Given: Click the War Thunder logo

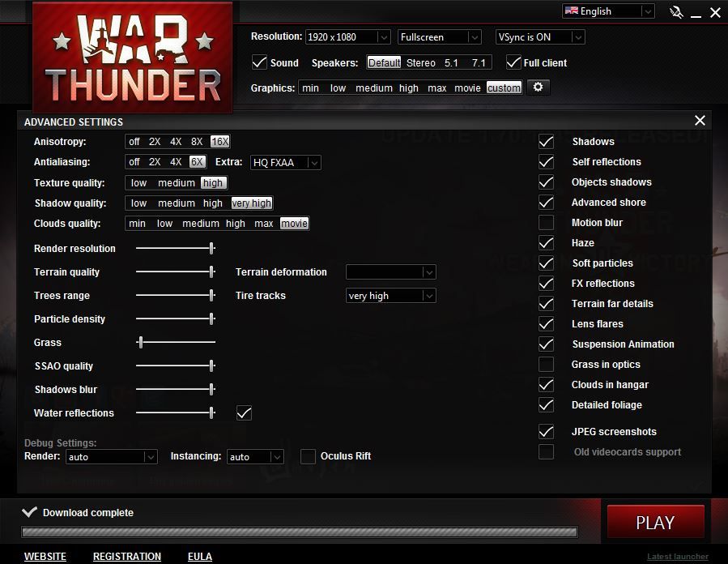Looking at the screenshot, I should pyautogui.click(x=132, y=58).
